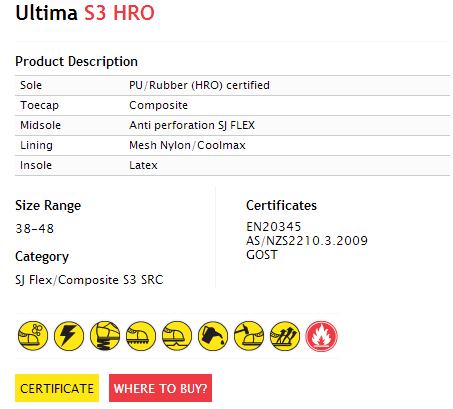Screen dimensions: 453x409
Task: Click the EN20345 certificate text
Action: (x=274, y=227)
